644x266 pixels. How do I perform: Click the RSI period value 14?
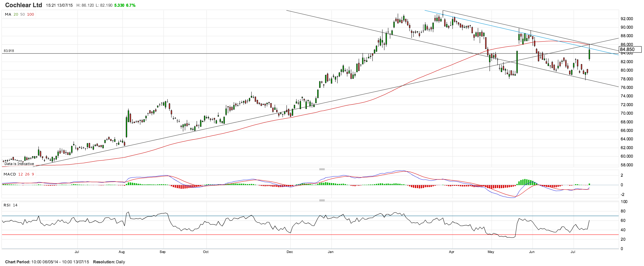15,205
